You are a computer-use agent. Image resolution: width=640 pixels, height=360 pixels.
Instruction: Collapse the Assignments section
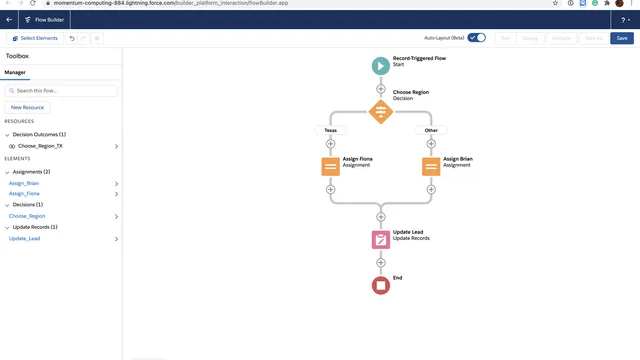7,172
